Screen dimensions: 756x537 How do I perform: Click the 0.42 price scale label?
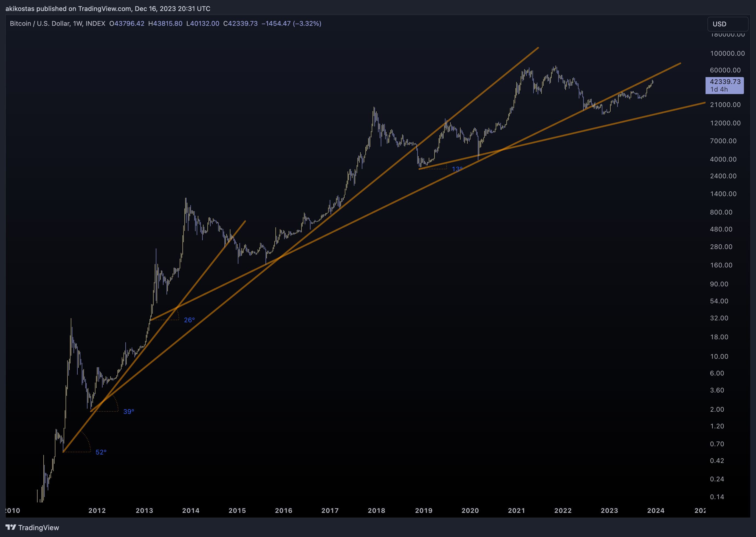pos(717,460)
